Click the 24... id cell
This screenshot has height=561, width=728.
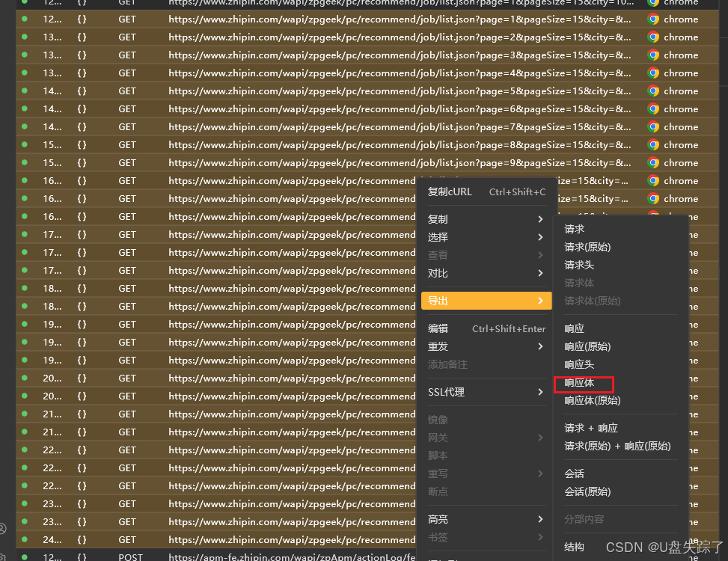[52, 539]
